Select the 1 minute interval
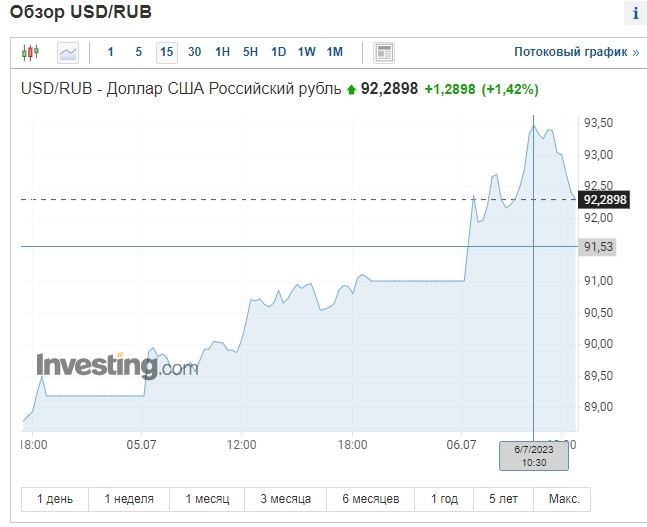The image size is (647, 527). (x=110, y=52)
